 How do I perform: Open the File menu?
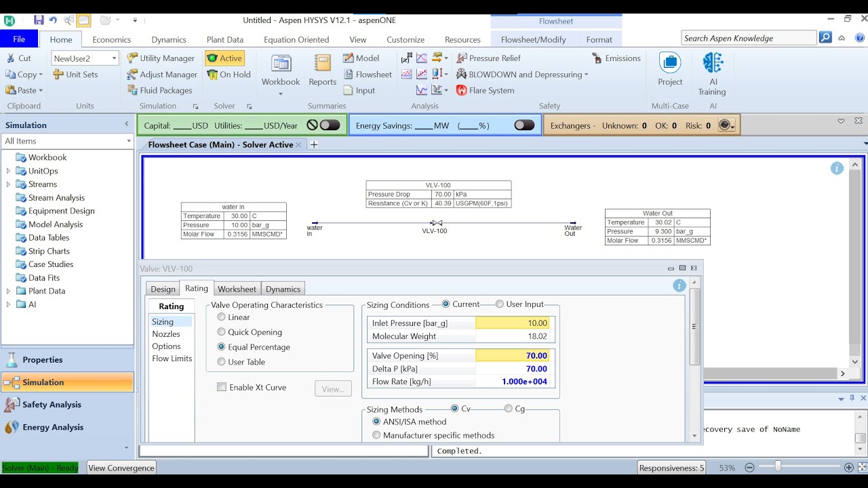19,39
